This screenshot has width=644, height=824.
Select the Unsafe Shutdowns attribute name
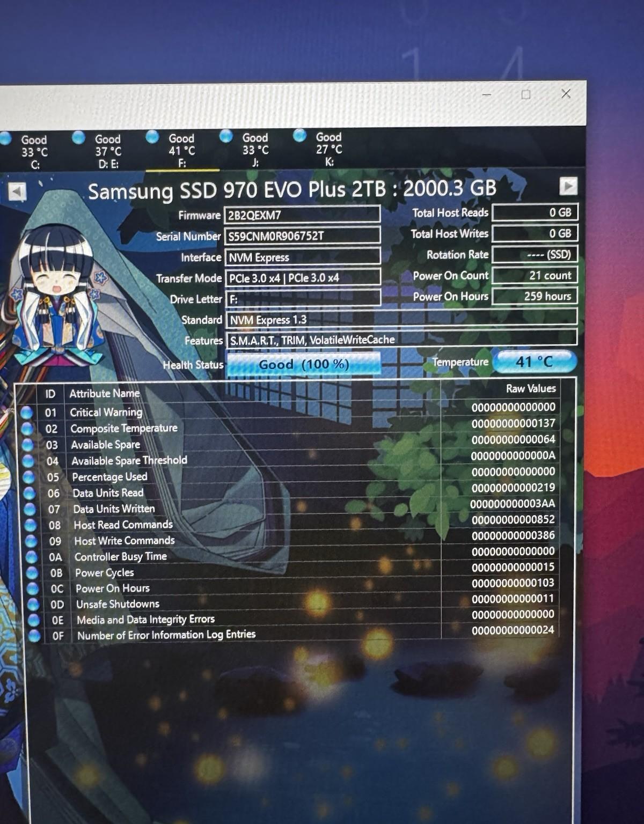click(x=118, y=604)
